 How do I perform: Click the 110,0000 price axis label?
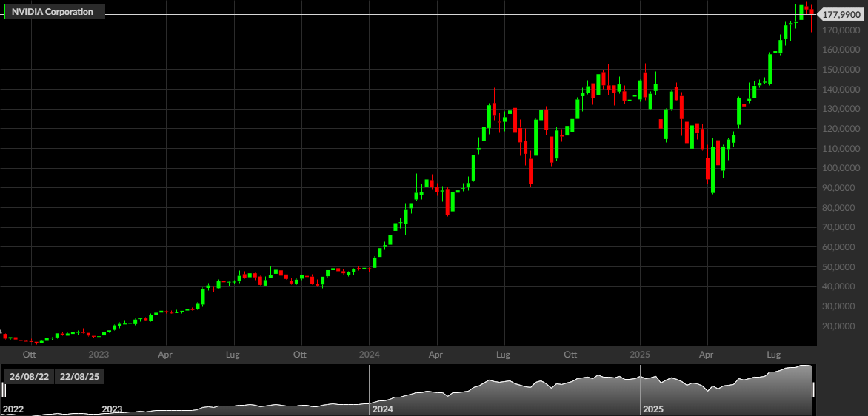click(841, 149)
